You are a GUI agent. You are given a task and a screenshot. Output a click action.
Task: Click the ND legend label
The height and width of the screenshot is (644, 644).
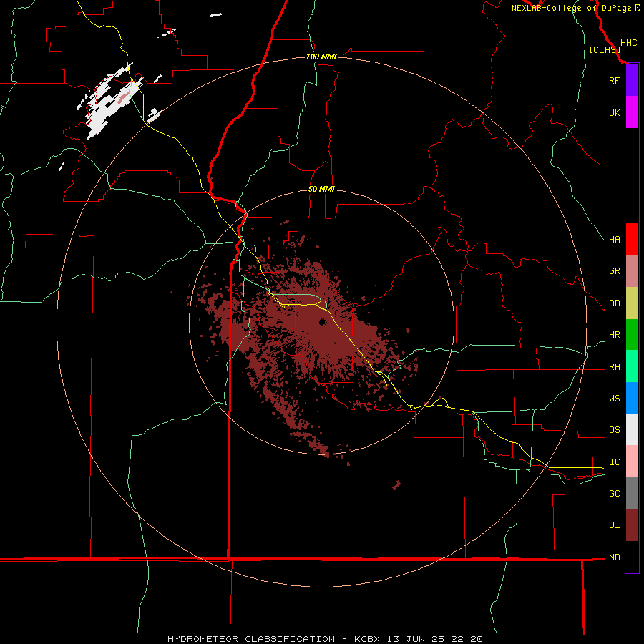coord(614,557)
